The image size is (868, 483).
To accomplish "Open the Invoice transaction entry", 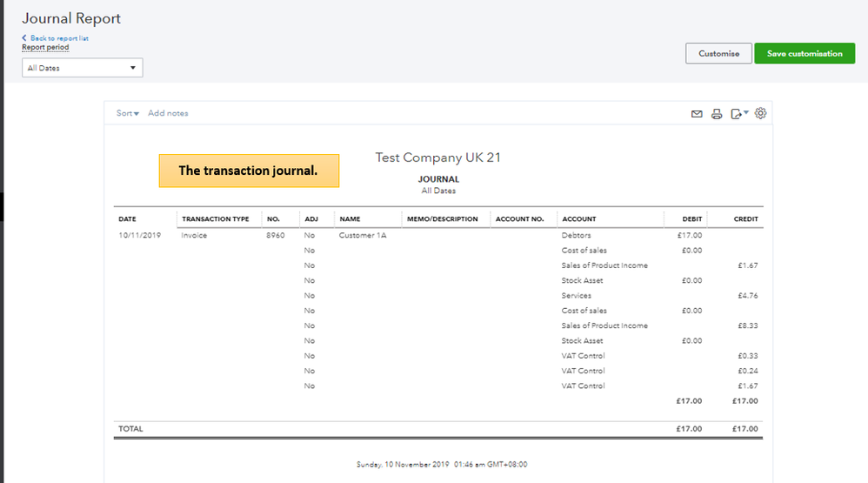I will click(x=194, y=235).
